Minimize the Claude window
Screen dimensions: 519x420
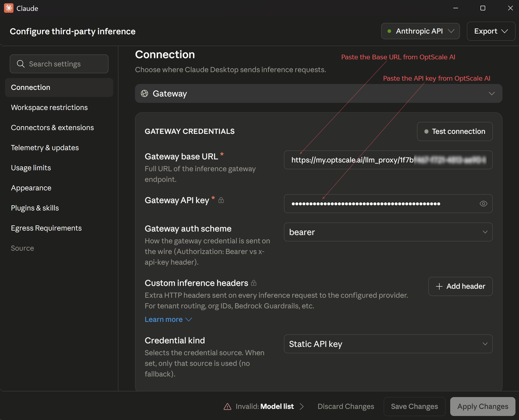pyautogui.click(x=456, y=8)
